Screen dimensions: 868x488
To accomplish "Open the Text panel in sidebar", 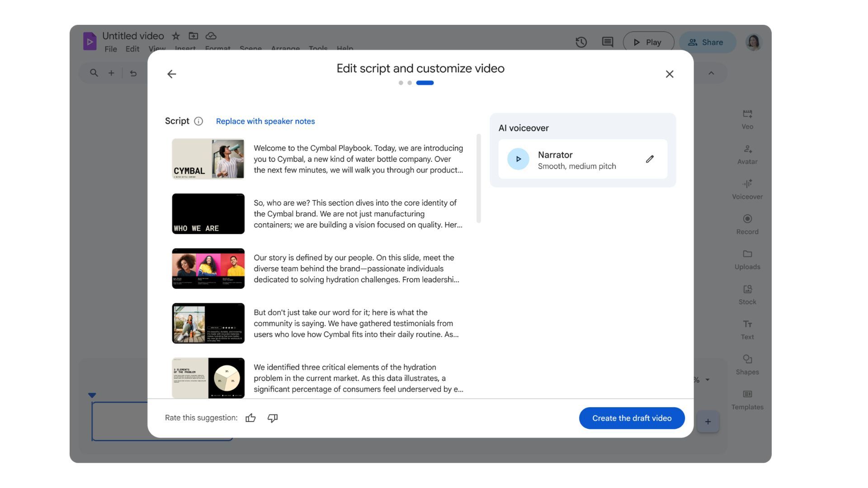I will coord(747,330).
